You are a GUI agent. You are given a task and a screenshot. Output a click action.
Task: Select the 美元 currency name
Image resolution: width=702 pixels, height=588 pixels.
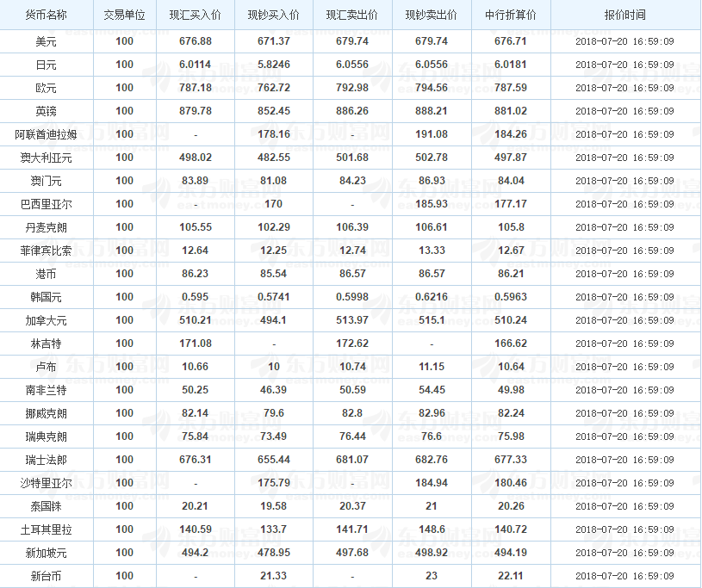click(x=47, y=41)
